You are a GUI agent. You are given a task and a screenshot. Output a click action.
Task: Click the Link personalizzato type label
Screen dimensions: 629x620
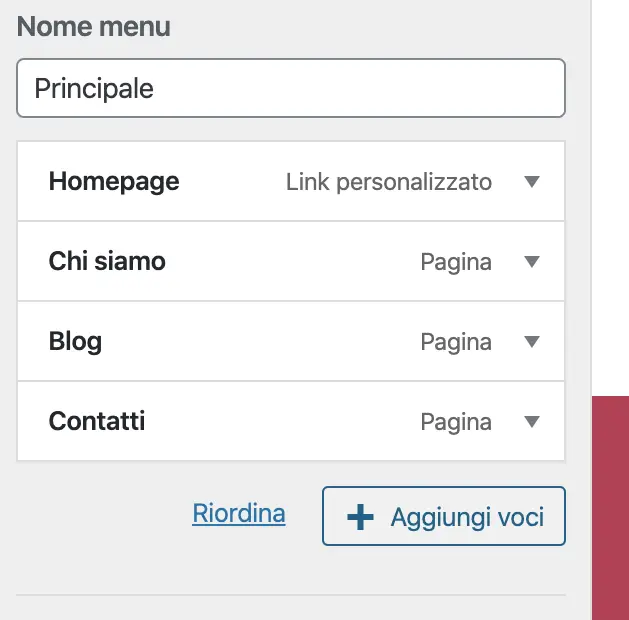[389, 182]
